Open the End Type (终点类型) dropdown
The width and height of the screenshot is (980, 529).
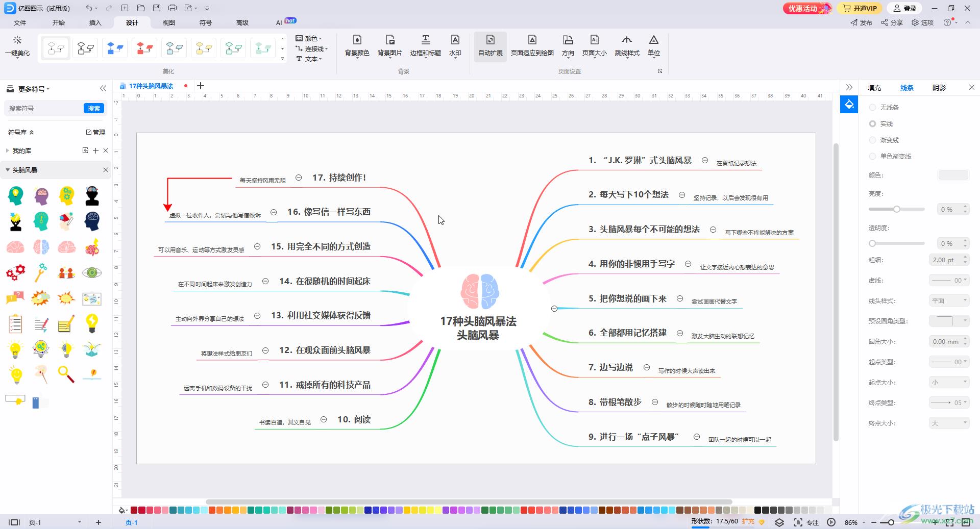949,402
